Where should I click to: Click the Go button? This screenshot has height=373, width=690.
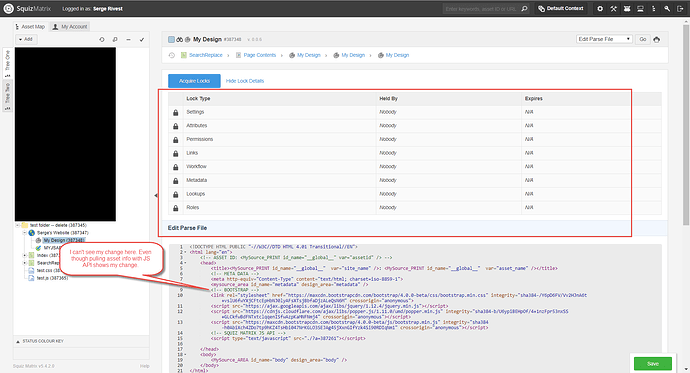tap(643, 39)
